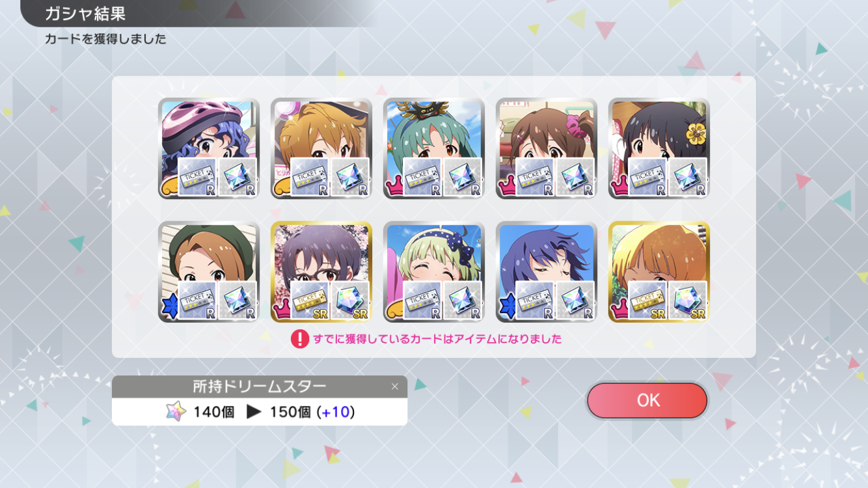This screenshot has height=488, width=868.
Task: Click the rainbow Dream Star icon
Action: tap(176, 412)
